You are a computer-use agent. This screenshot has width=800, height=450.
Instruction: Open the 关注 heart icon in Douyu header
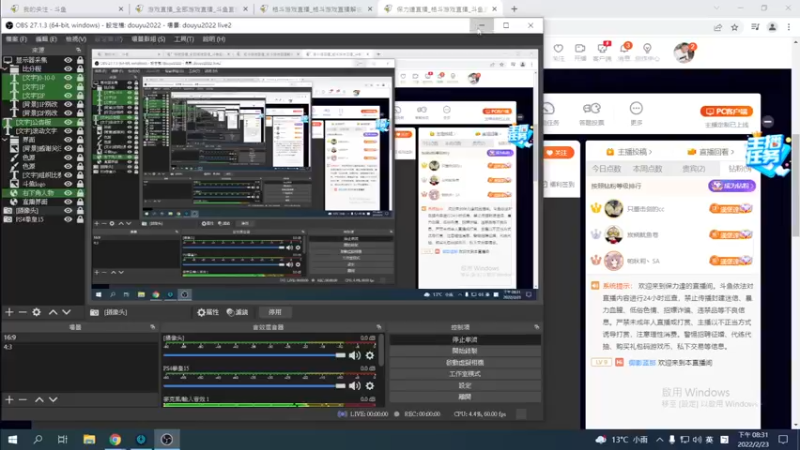[559, 49]
